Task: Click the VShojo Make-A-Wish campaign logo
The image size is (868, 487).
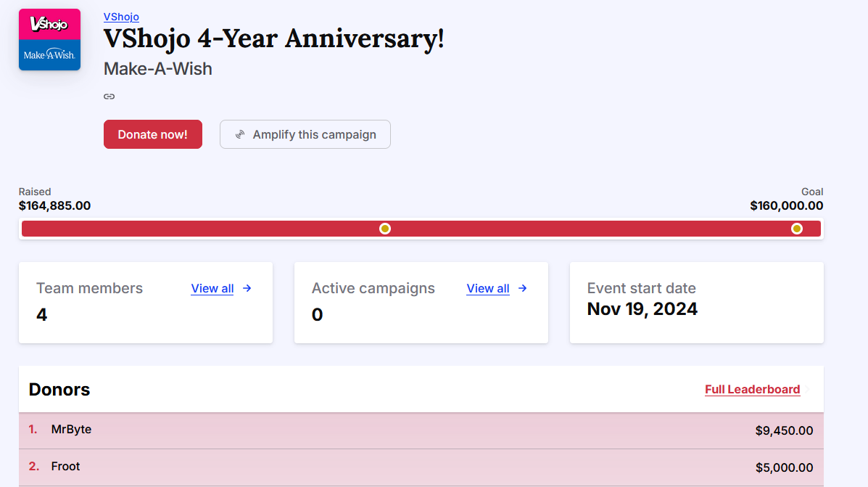Action: point(49,39)
